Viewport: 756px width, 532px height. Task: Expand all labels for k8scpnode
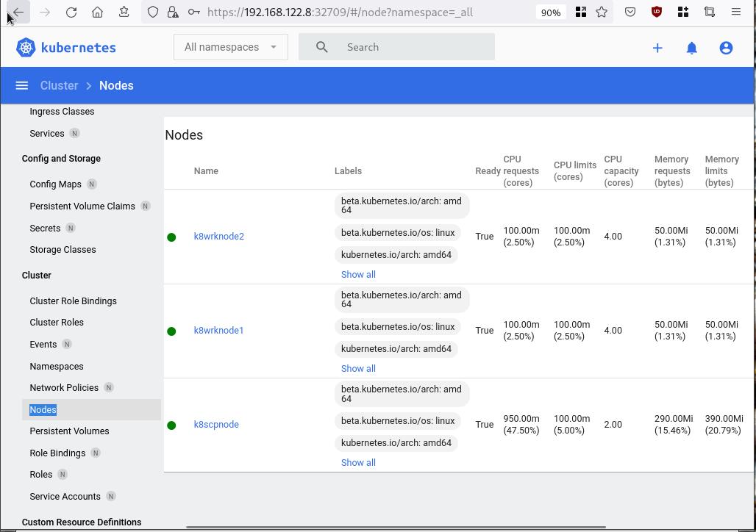click(358, 462)
